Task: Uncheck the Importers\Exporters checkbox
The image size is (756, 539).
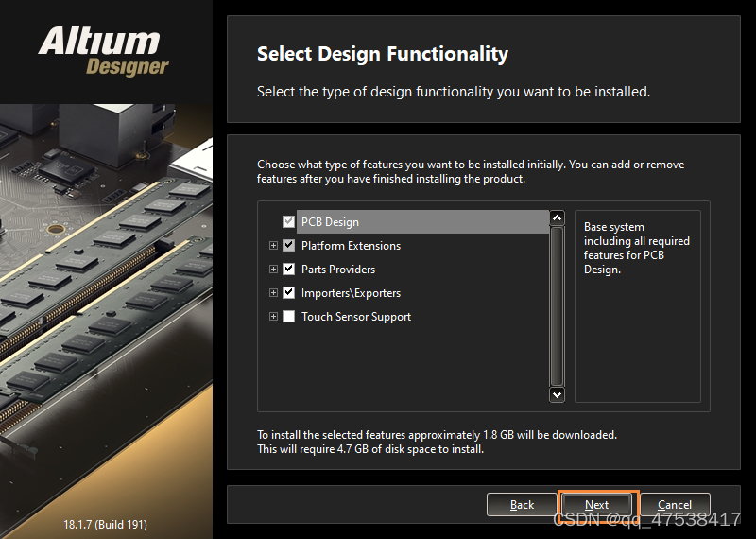Action: coord(289,293)
